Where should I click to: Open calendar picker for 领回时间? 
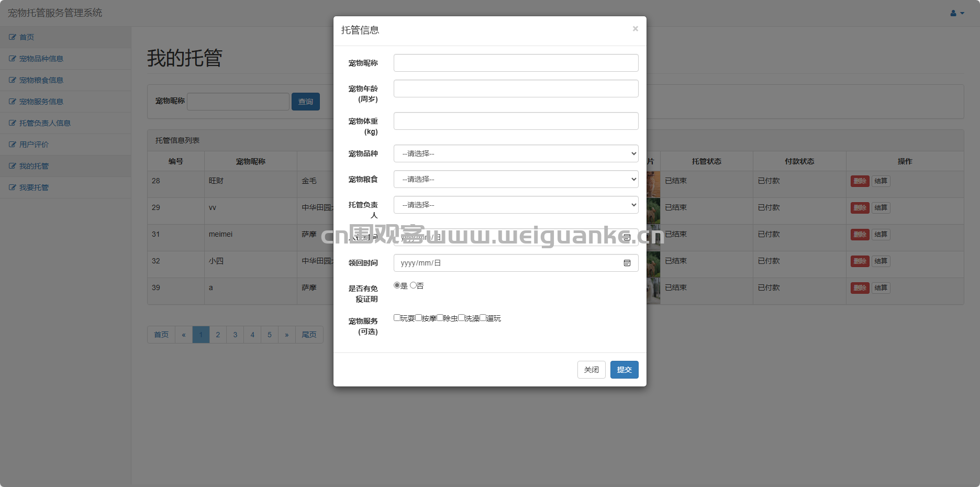click(x=627, y=263)
